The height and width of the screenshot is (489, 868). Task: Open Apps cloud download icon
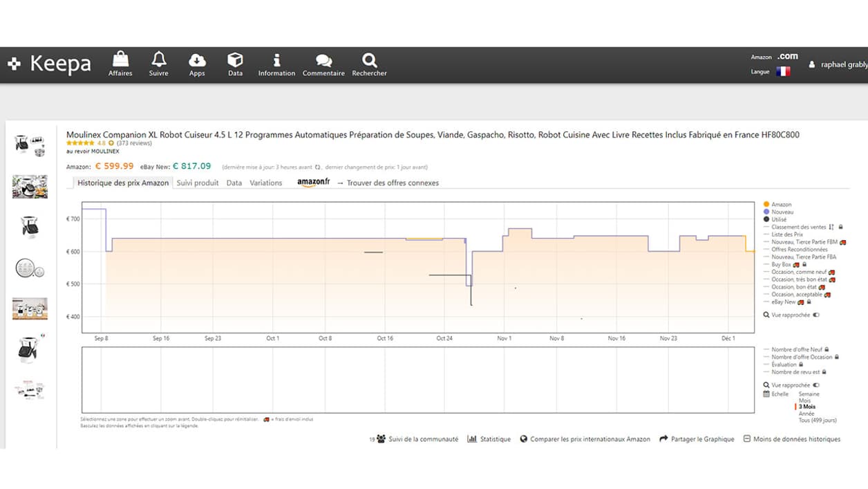point(197,60)
